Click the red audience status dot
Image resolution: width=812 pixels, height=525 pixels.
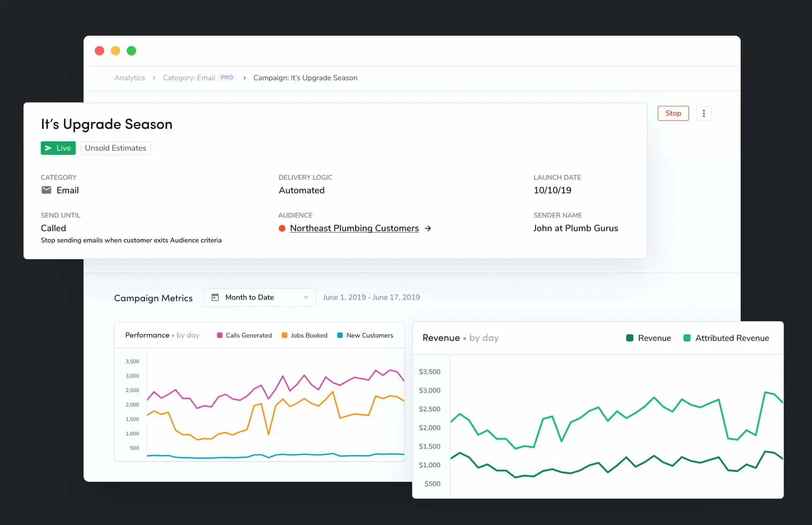point(282,228)
